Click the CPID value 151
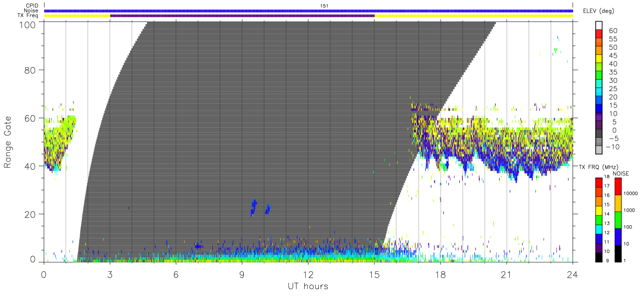 coord(324,6)
